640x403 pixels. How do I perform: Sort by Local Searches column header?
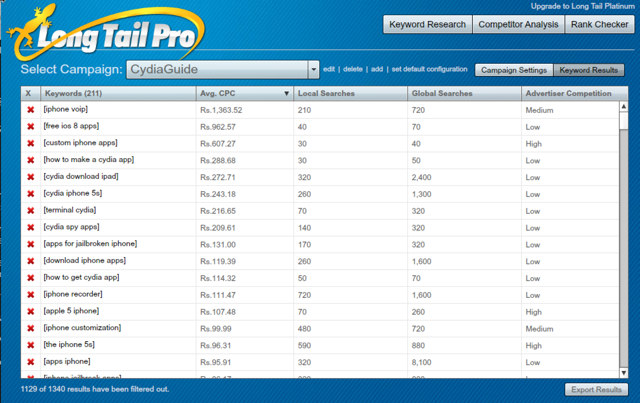351,94
